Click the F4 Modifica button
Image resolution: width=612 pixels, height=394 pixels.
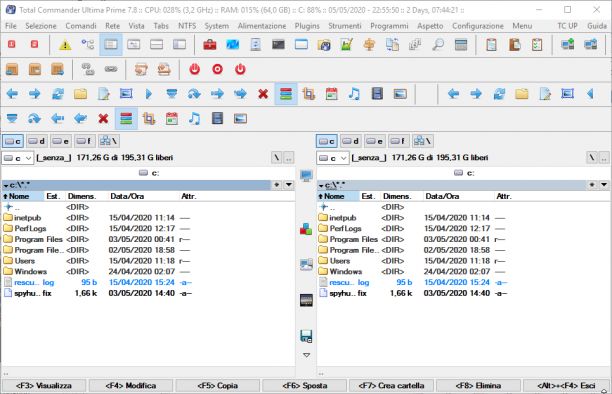tap(131, 386)
